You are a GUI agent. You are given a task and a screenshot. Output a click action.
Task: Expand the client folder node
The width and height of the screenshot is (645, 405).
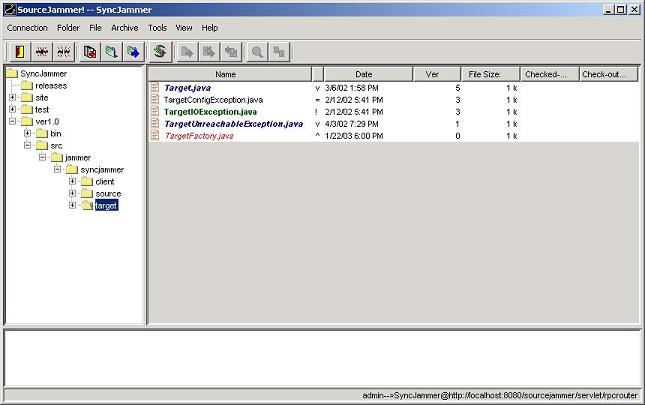click(x=72, y=181)
